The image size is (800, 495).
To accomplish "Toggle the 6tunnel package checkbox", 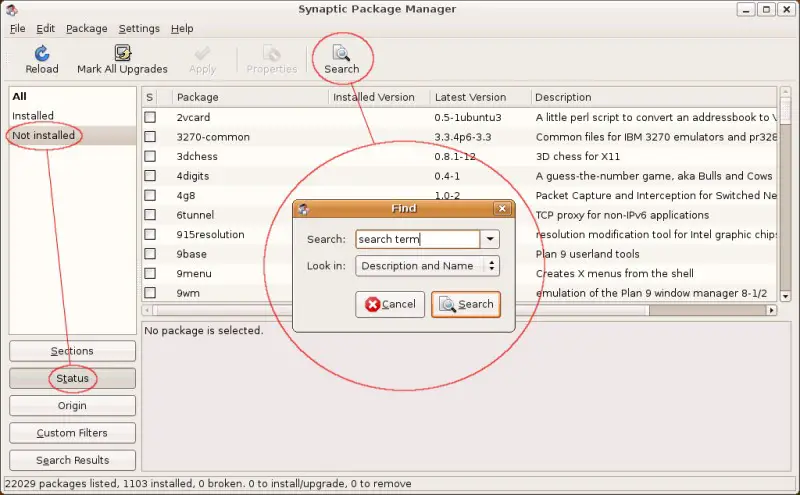I will 150,215.
